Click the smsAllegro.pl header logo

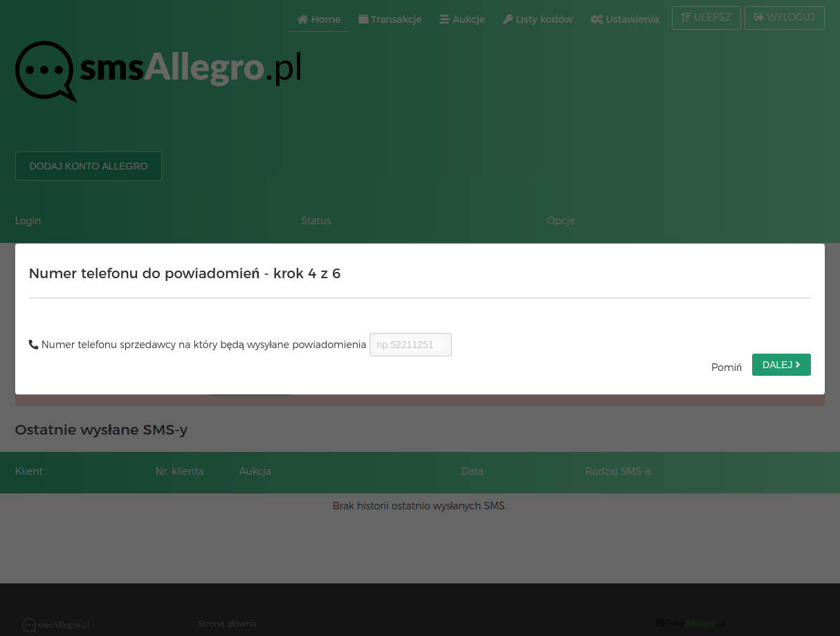158,71
